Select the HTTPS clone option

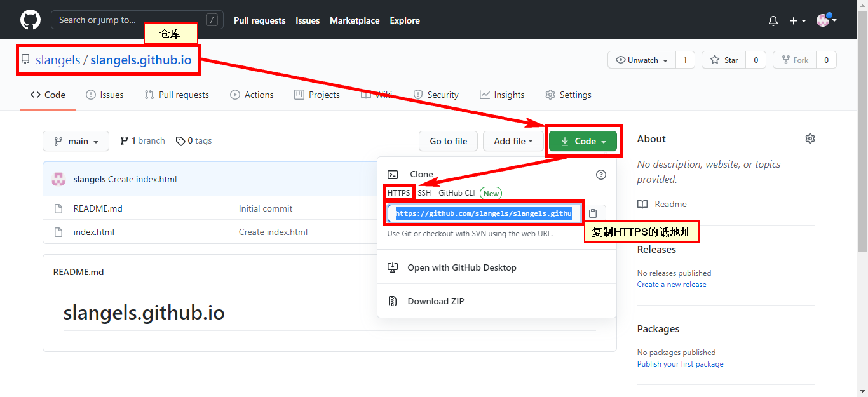tap(399, 193)
